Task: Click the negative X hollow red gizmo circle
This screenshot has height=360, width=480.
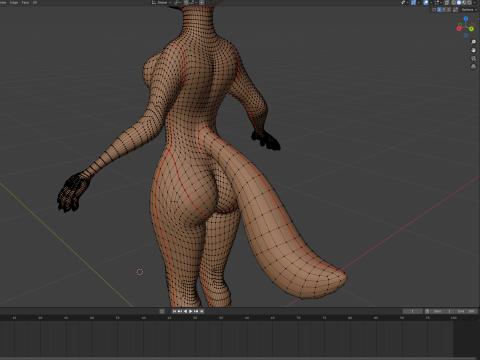Action: 472,24
